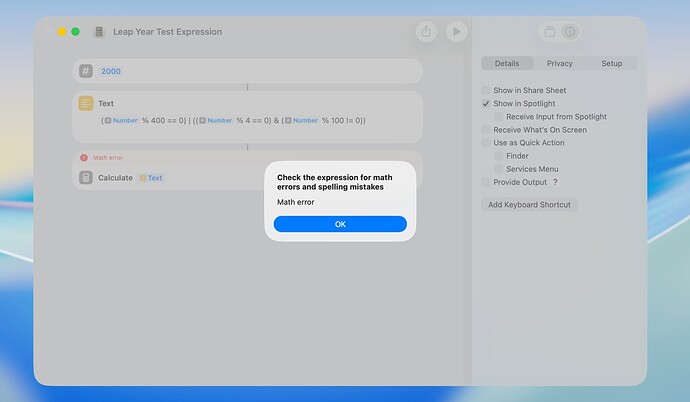Click the Calculate action label
This screenshot has height=402, width=690.
pos(115,178)
